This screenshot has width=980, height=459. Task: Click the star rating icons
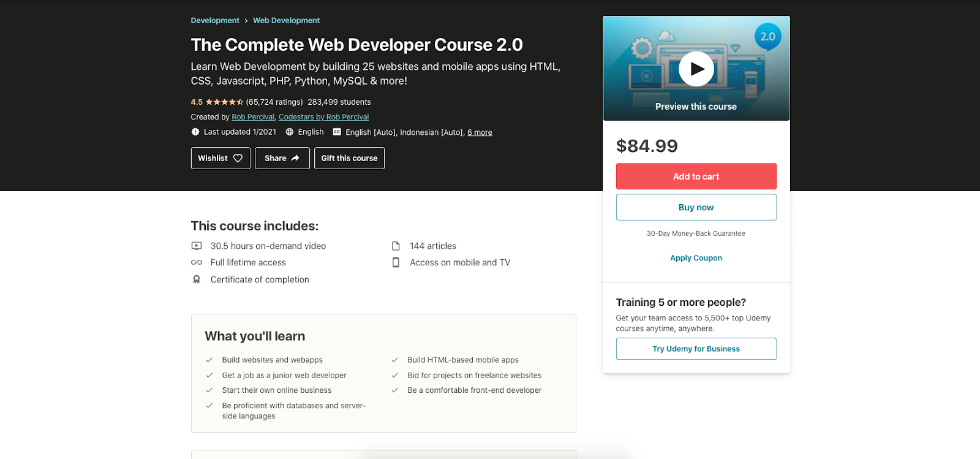224,102
